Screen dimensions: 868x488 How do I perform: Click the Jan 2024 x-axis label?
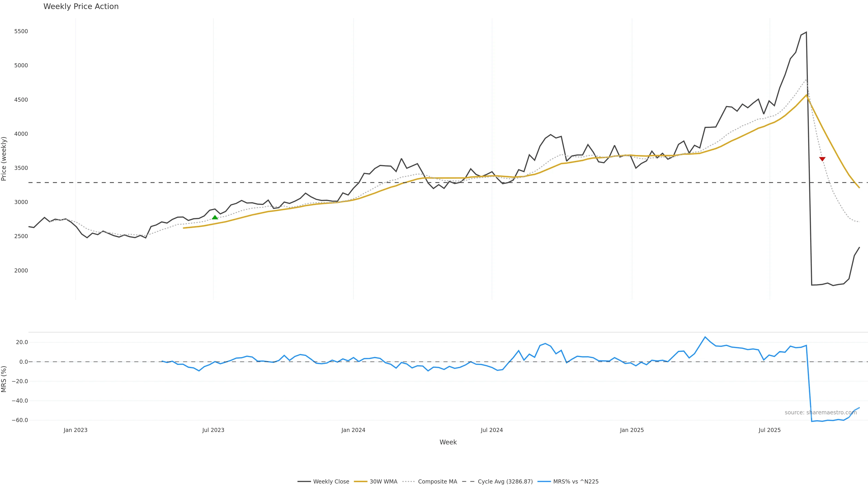click(x=353, y=430)
